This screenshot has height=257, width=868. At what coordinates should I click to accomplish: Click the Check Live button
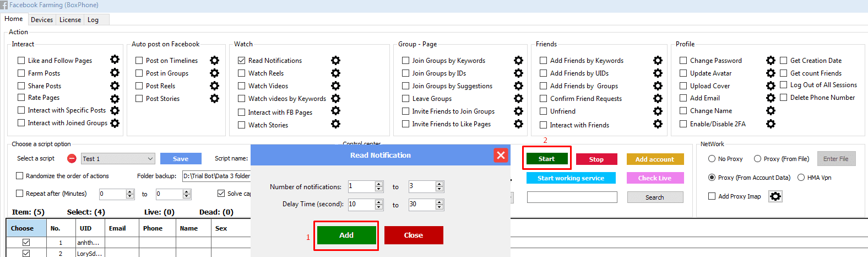655,178
